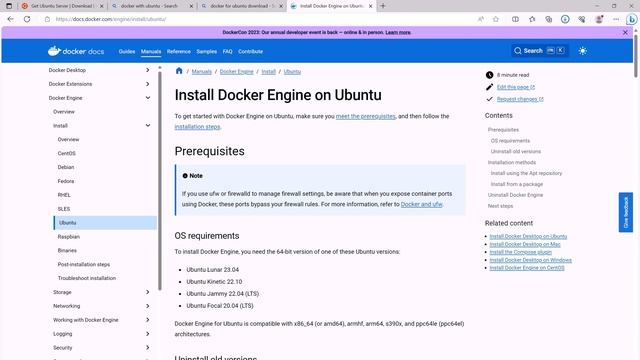The height and width of the screenshot is (360, 640).
Task: Expand Working with Docker Engine section
Action: [x=148, y=320]
